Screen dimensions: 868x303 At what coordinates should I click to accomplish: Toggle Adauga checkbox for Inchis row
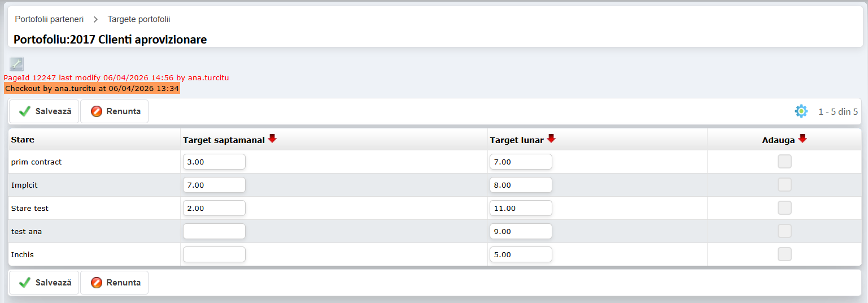pos(784,254)
